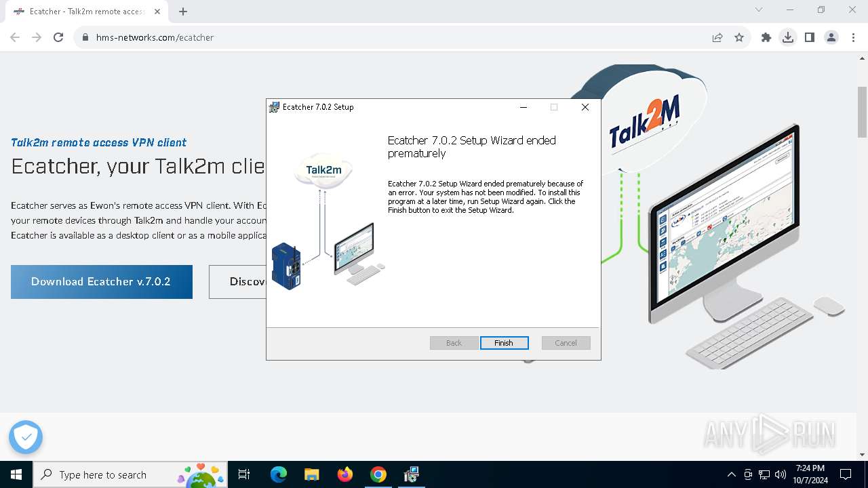The image size is (868, 488).
Task: Go back in Chrome browser
Action: click(x=15, y=37)
